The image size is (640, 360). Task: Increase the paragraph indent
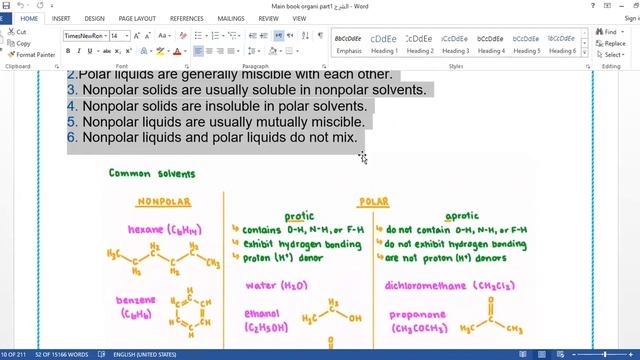point(264,36)
